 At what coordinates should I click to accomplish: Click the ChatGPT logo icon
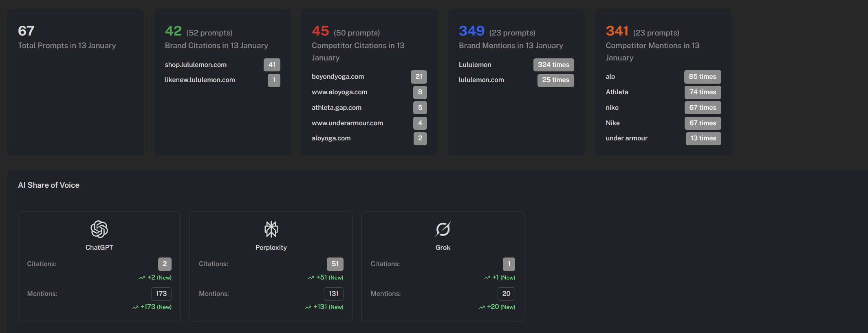coord(99,229)
